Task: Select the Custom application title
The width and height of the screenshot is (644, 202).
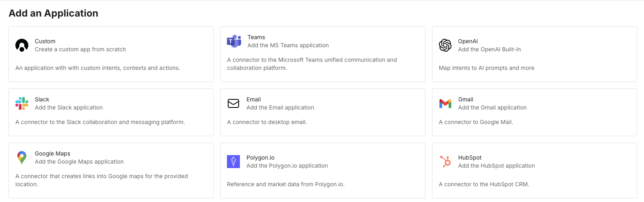Action: click(x=45, y=41)
